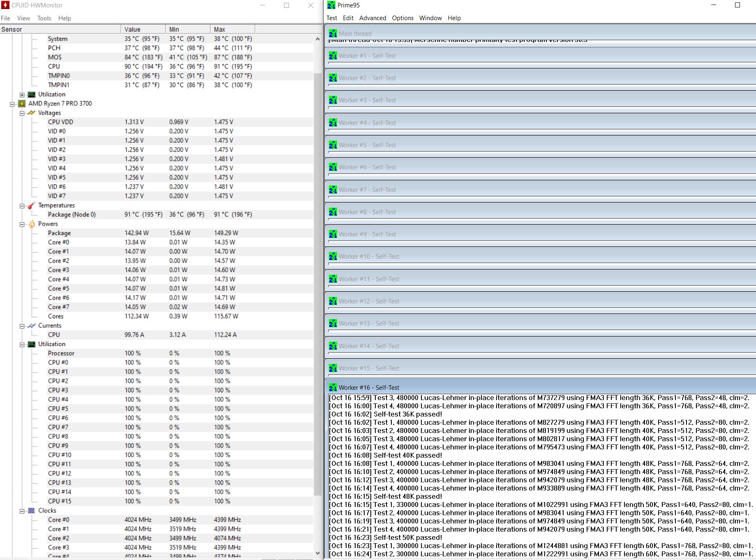Click the Worker #12 window icon
Viewport: 756px width, 560px height.
[x=333, y=301]
